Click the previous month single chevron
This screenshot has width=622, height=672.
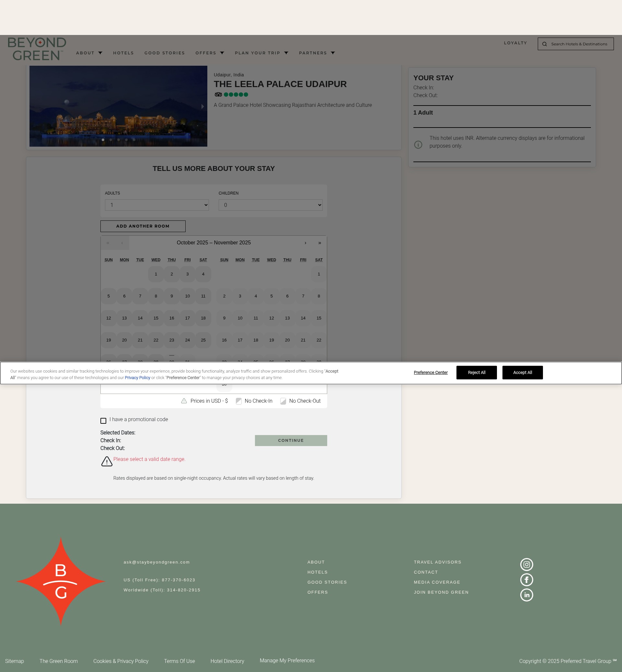[122, 243]
